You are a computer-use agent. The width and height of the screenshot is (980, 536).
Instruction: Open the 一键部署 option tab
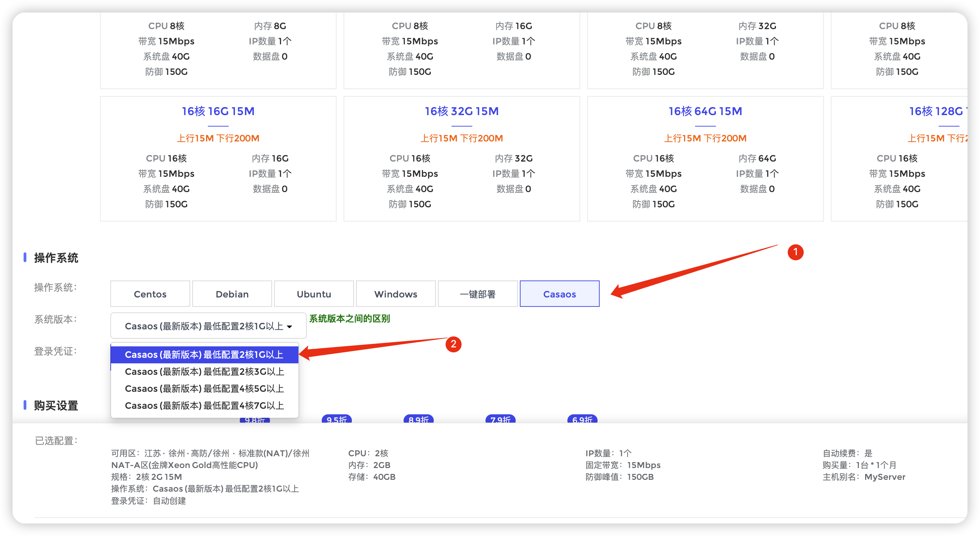[478, 294]
